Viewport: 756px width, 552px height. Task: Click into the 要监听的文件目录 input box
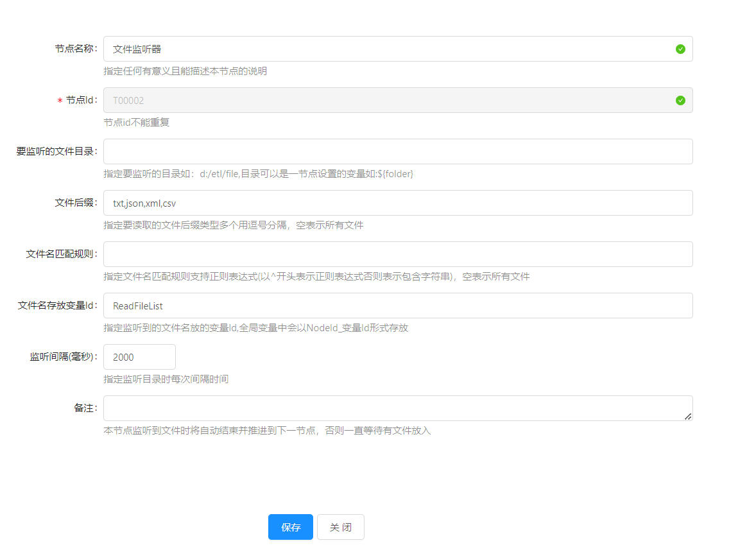[x=398, y=151]
